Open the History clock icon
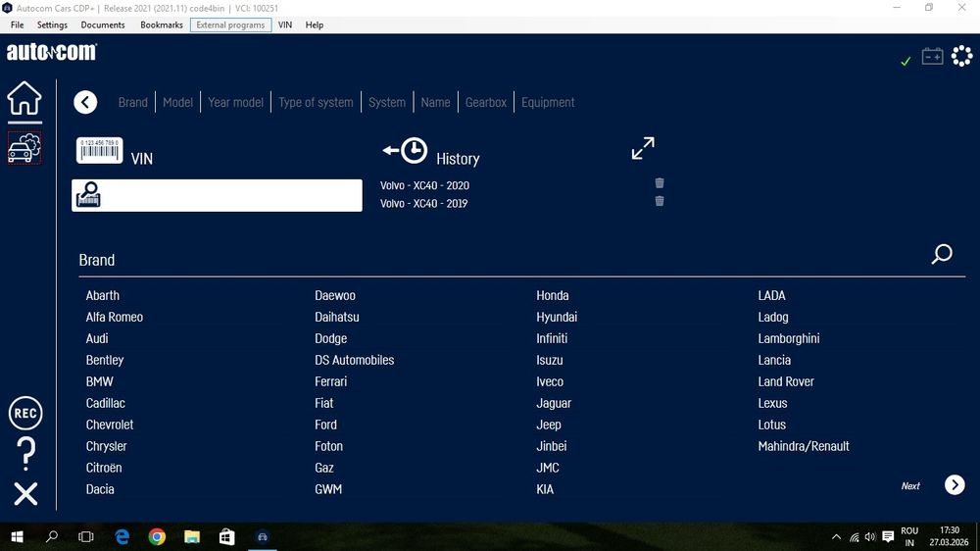 (x=406, y=151)
